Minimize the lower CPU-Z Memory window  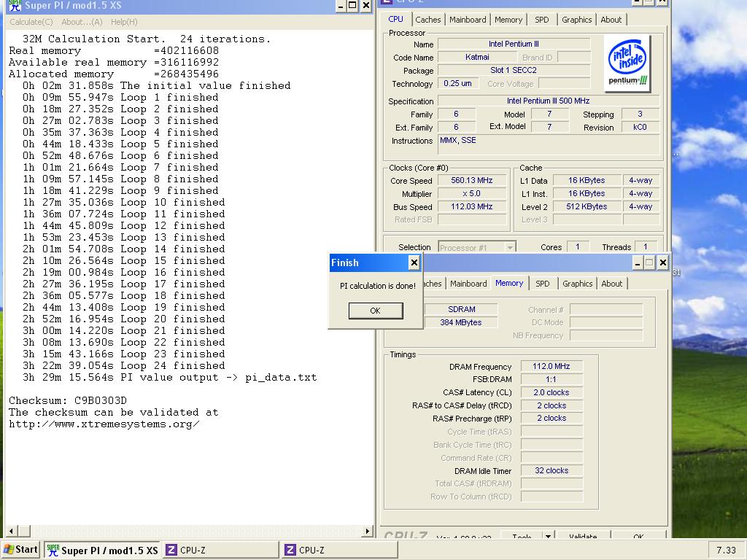coord(638,262)
